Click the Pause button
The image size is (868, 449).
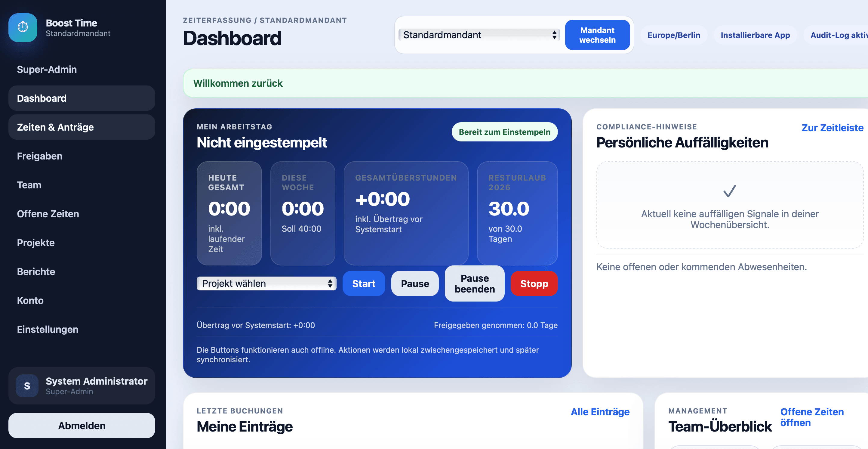click(415, 283)
